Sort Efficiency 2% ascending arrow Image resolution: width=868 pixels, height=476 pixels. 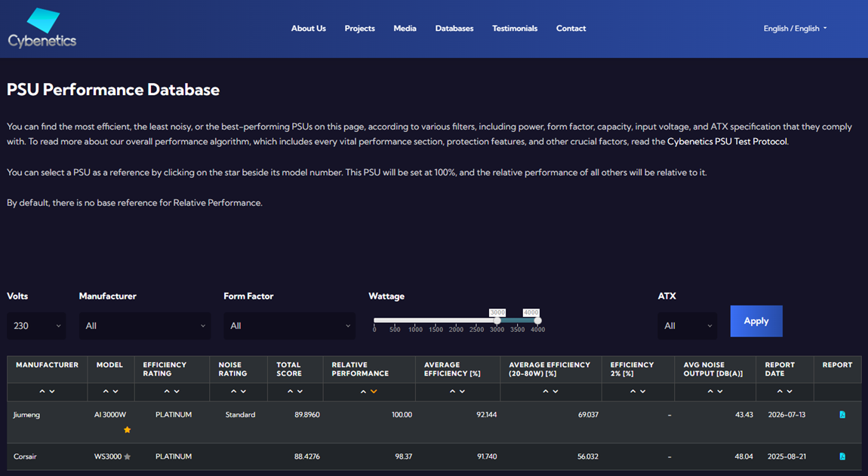click(x=633, y=392)
